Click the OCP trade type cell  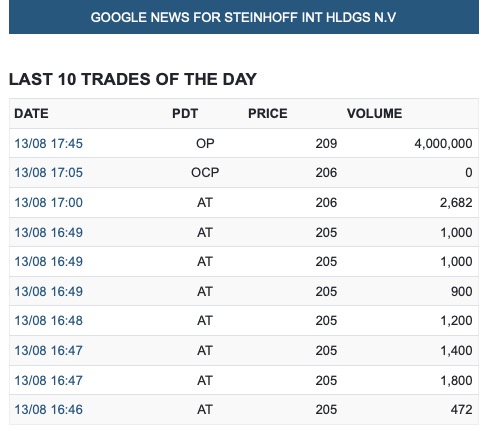point(205,173)
